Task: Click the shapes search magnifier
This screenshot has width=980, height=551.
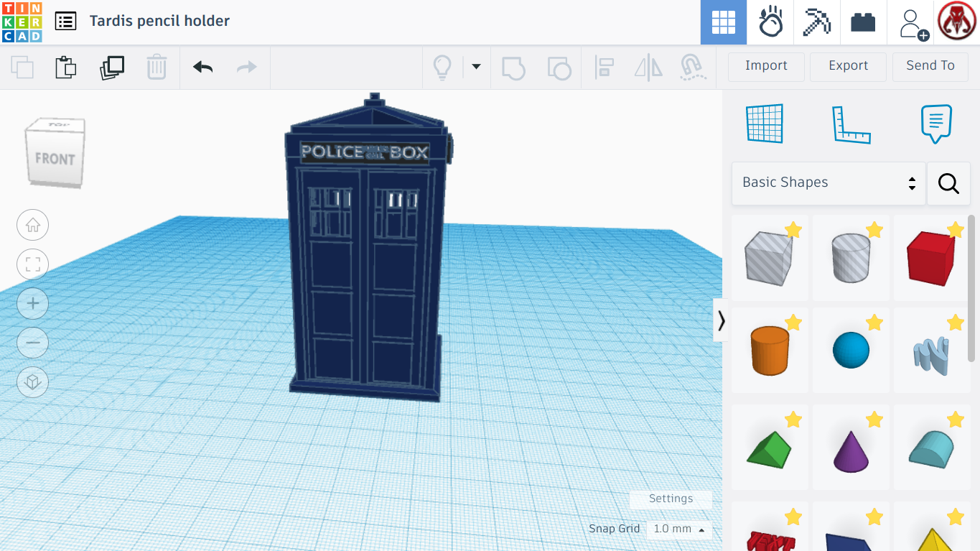Action: tap(948, 183)
